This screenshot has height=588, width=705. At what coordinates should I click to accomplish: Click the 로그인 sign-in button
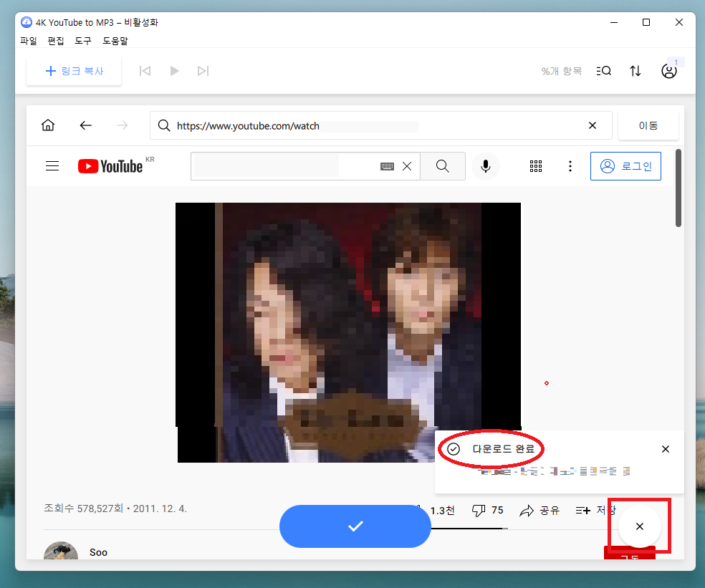626,166
